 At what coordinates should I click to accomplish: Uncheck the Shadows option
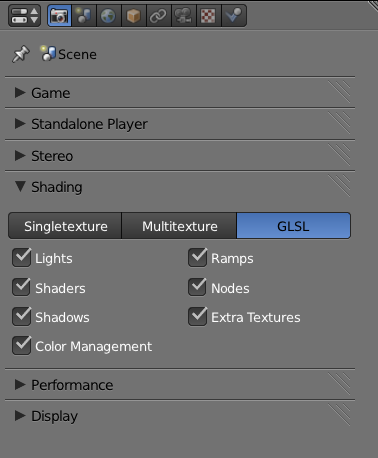click(x=22, y=316)
